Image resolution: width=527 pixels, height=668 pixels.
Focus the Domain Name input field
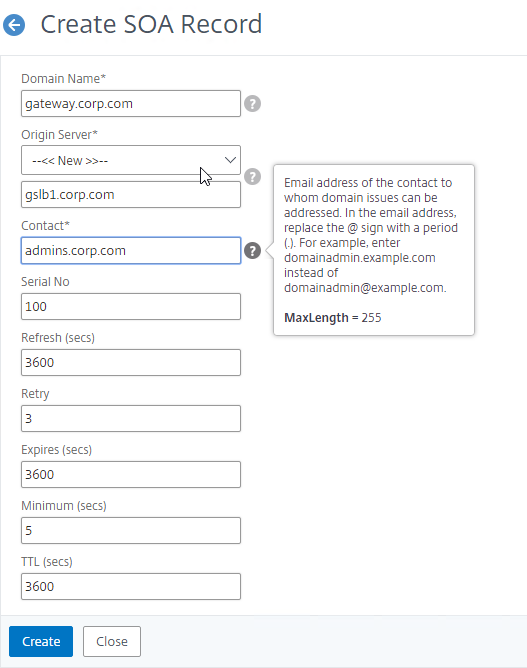(x=131, y=104)
